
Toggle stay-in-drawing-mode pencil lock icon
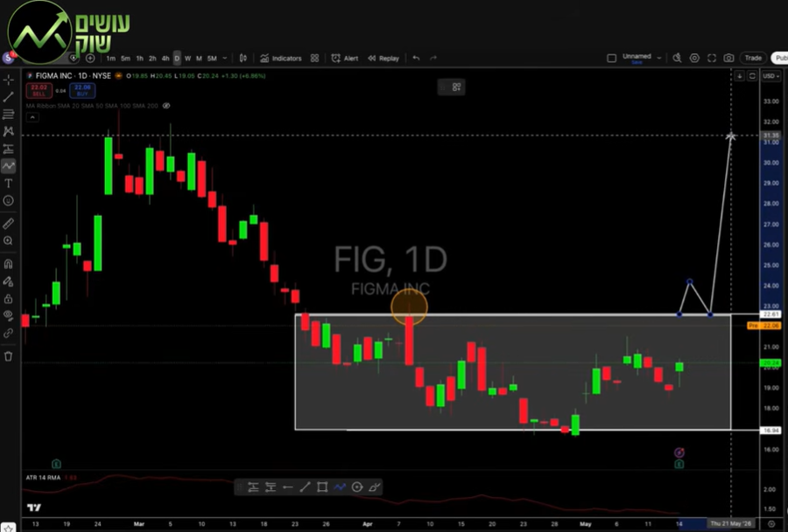pos(9,282)
